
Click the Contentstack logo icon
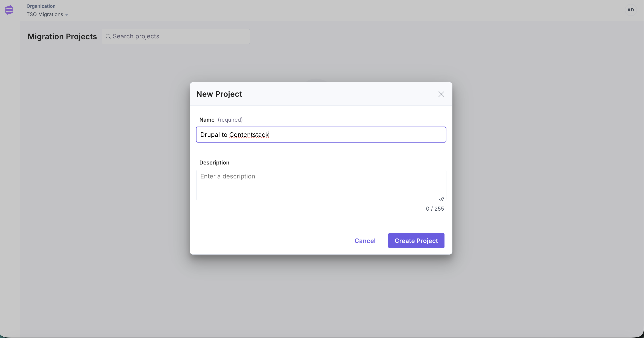click(9, 10)
